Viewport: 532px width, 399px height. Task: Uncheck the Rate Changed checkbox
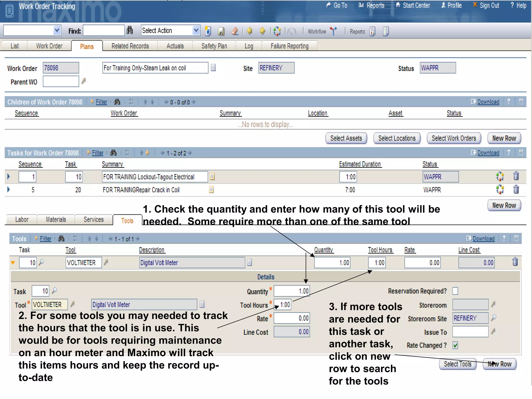coord(455,345)
